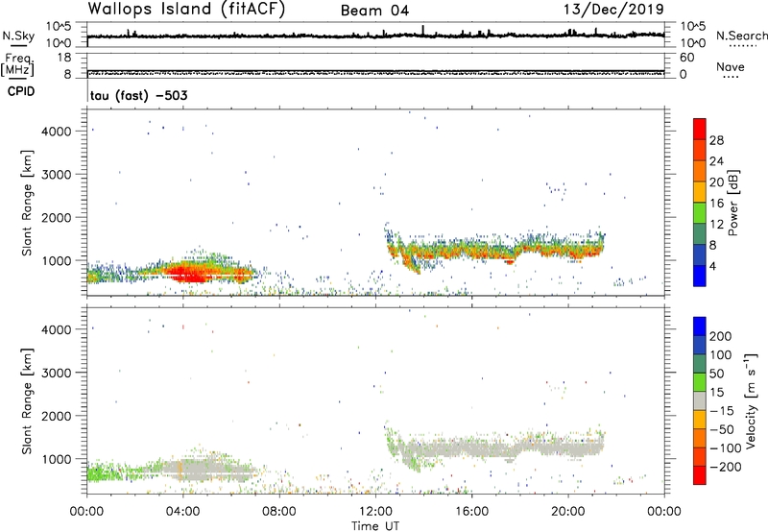Click the bright blue bottom segment of power colorbar
The image size is (768, 532).
tap(700, 276)
